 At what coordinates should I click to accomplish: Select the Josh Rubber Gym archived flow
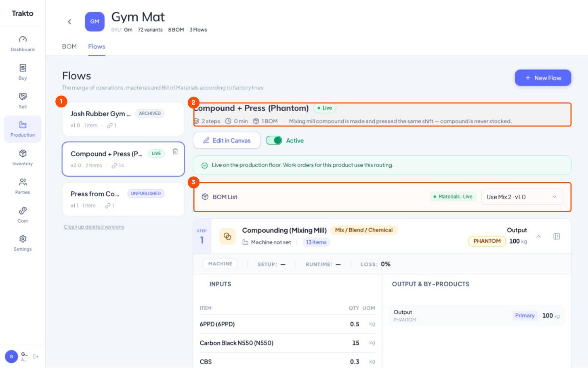click(x=123, y=119)
